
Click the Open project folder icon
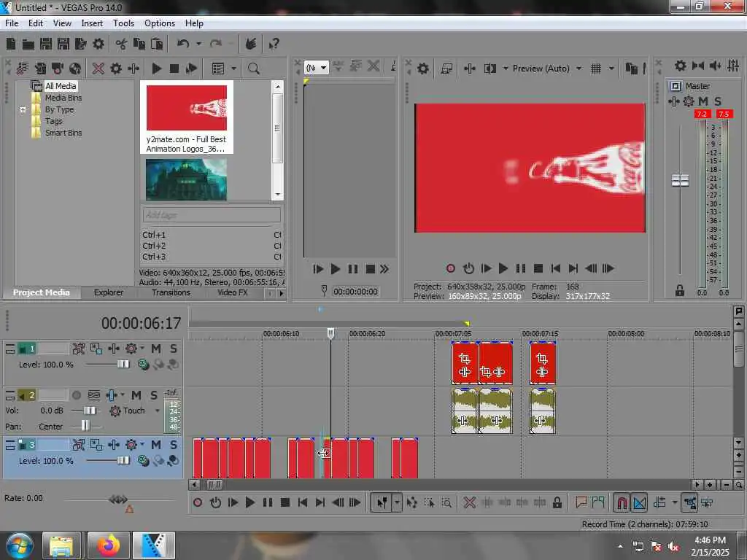28,44
